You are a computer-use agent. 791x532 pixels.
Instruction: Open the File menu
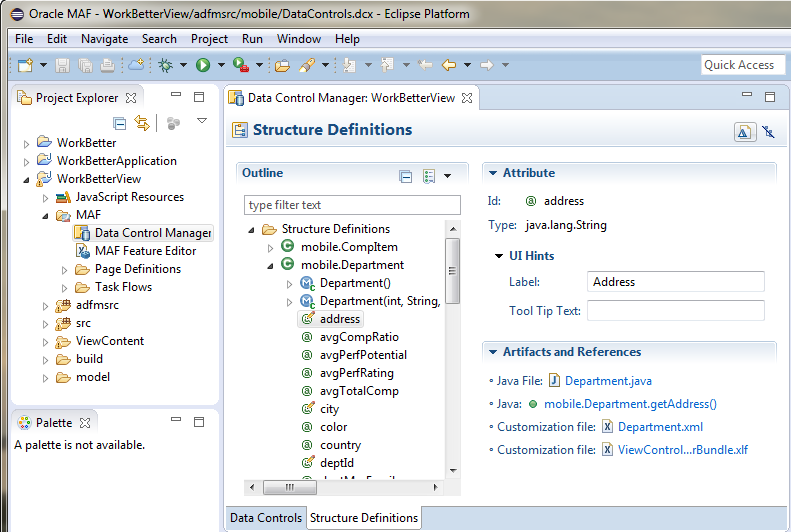(24, 39)
